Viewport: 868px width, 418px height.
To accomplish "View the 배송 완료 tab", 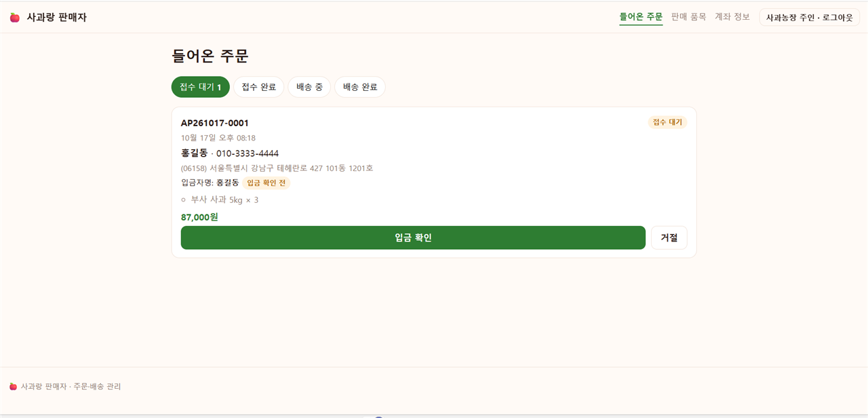I will tap(360, 87).
